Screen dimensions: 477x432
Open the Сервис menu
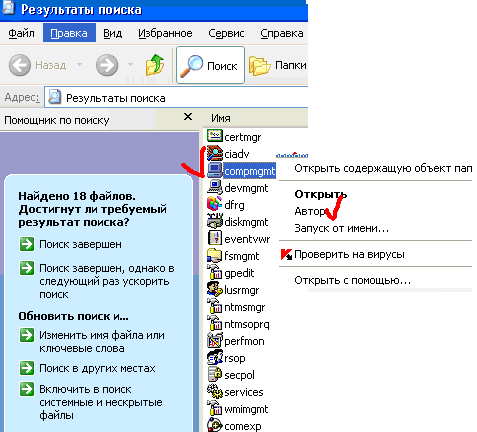tap(226, 33)
